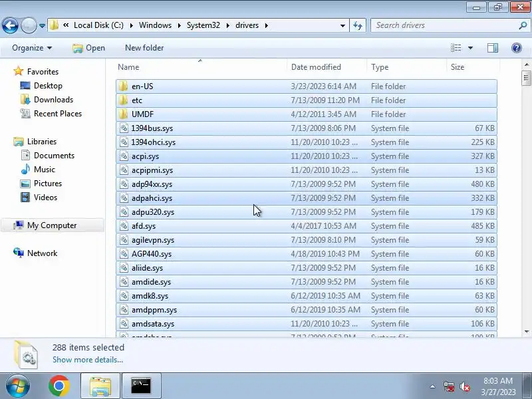Open Help with the question mark icon
The image size is (532, 399).
tap(517, 48)
